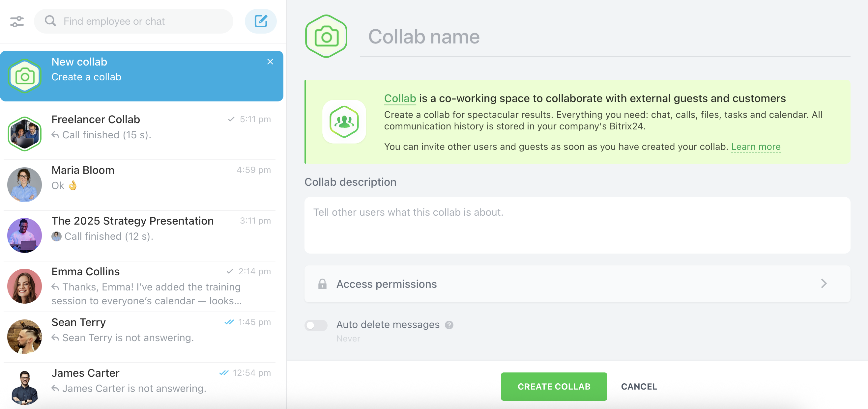Click the lock icon beside Access permissions
The image size is (868, 409).
point(322,284)
